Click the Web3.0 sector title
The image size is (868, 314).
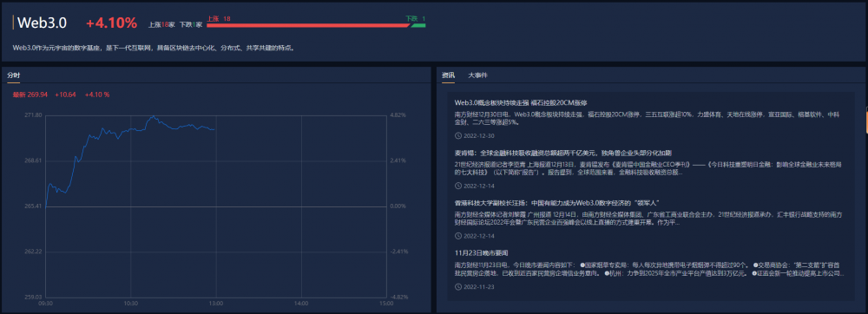(42, 23)
